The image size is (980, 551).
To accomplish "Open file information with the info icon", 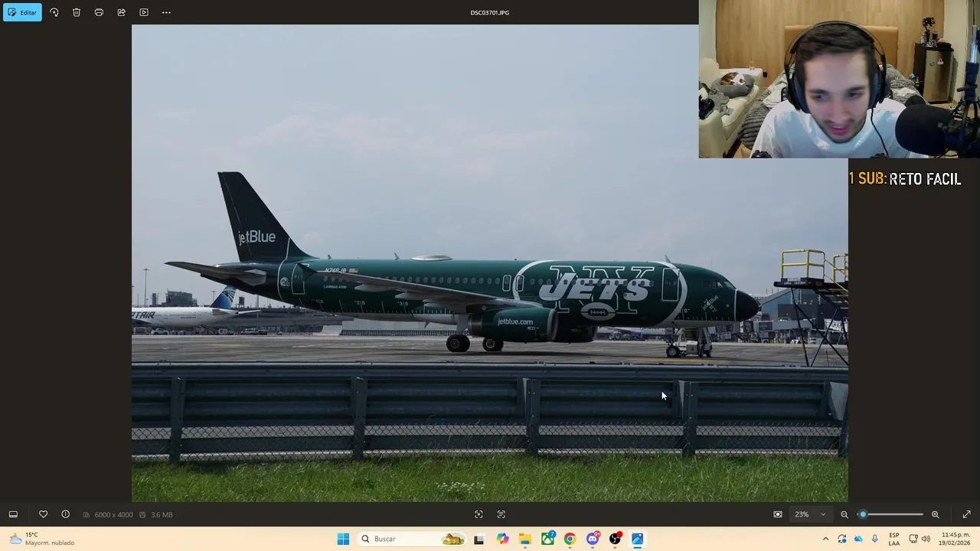I will (65, 514).
